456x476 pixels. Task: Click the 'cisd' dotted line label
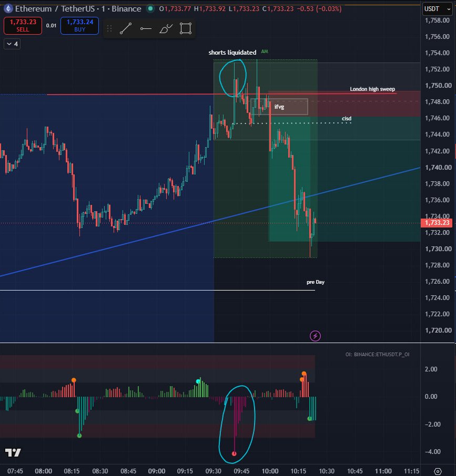point(347,118)
